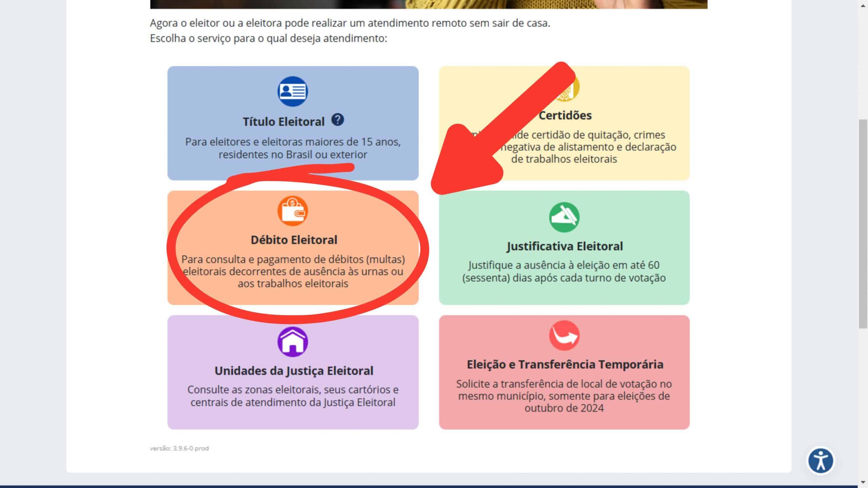Click the Justificativa Eleitoral green pen icon
The width and height of the screenshot is (868, 488).
click(x=564, y=217)
